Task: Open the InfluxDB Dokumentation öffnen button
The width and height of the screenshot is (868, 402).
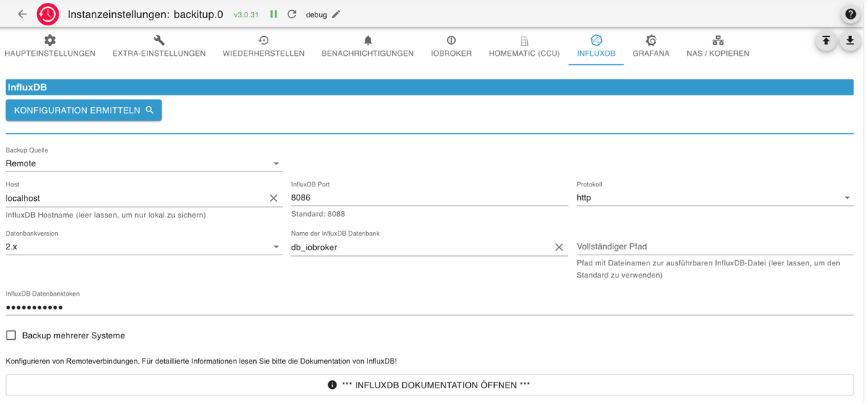Action: (x=430, y=385)
